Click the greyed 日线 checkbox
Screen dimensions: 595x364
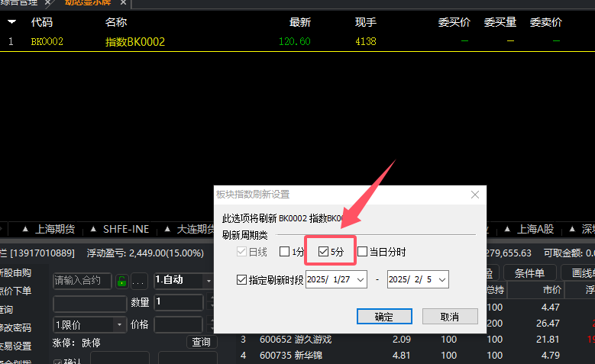(x=241, y=251)
